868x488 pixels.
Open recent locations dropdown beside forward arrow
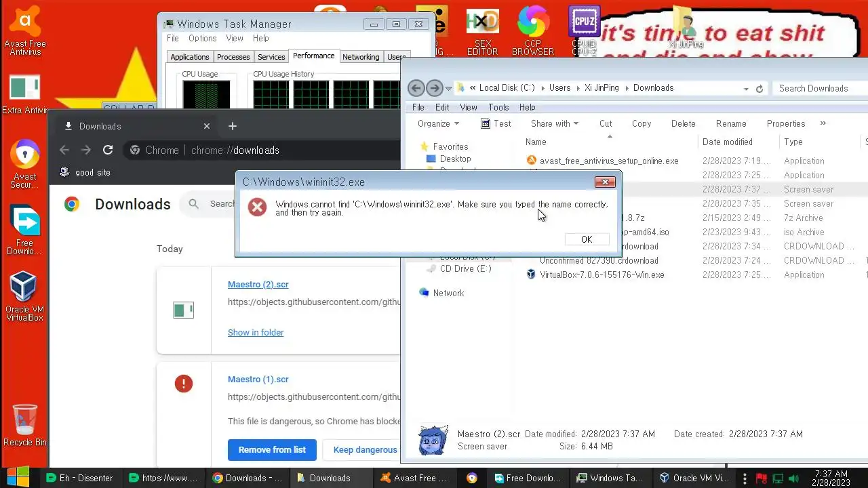(x=448, y=89)
